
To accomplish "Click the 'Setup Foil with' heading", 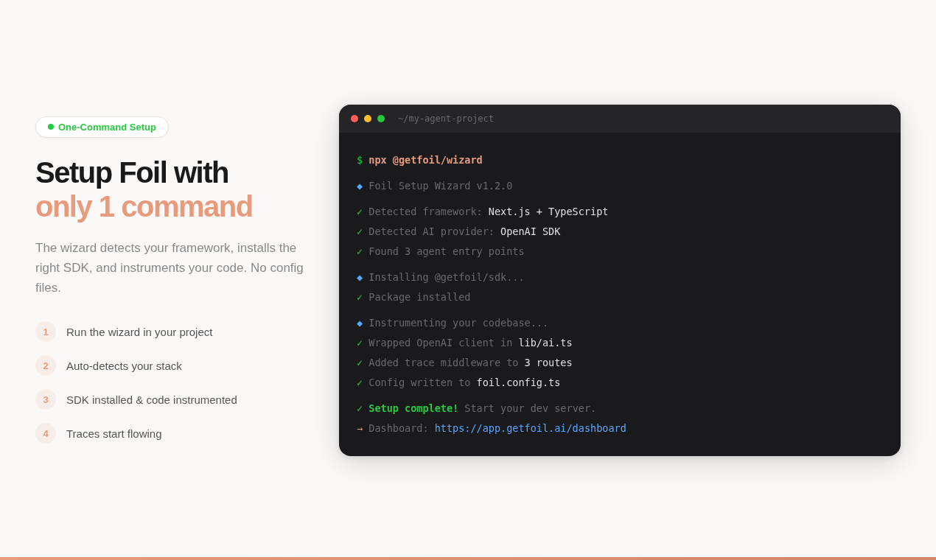I will (132, 172).
